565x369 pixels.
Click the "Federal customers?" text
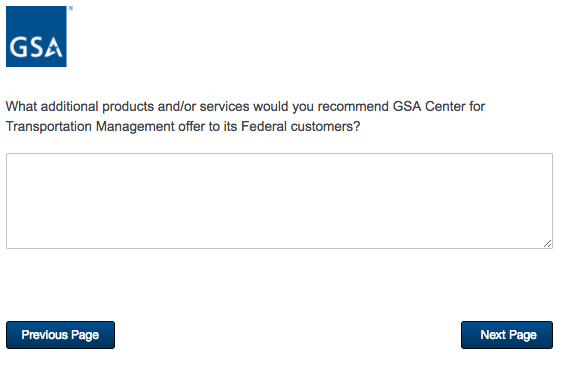(301, 126)
